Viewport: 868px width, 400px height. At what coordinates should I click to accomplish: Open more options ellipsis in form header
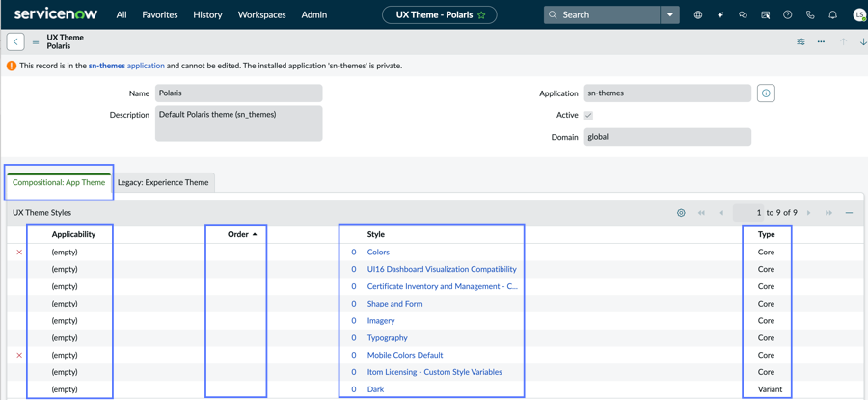click(821, 41)
